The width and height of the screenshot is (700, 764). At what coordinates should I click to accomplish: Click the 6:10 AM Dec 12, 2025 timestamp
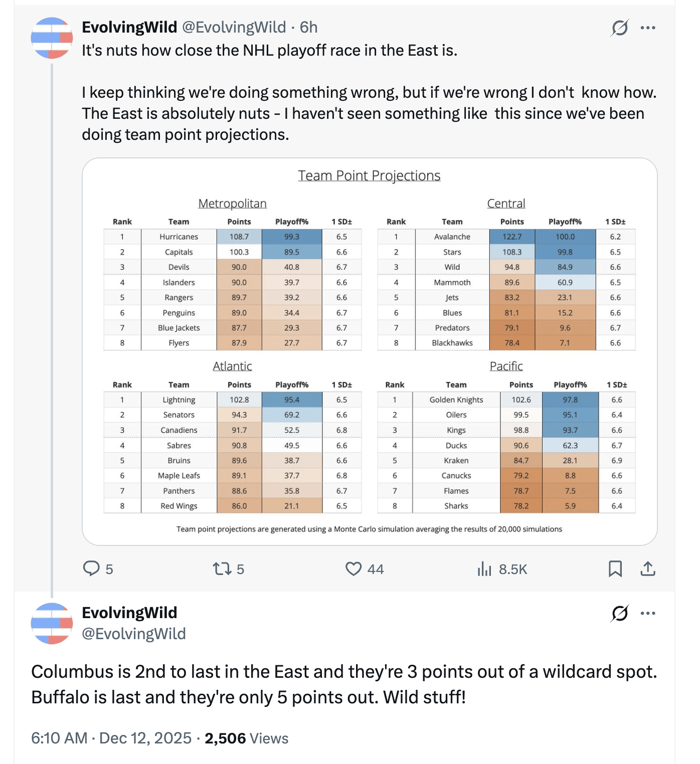click(x=111, y=738)
